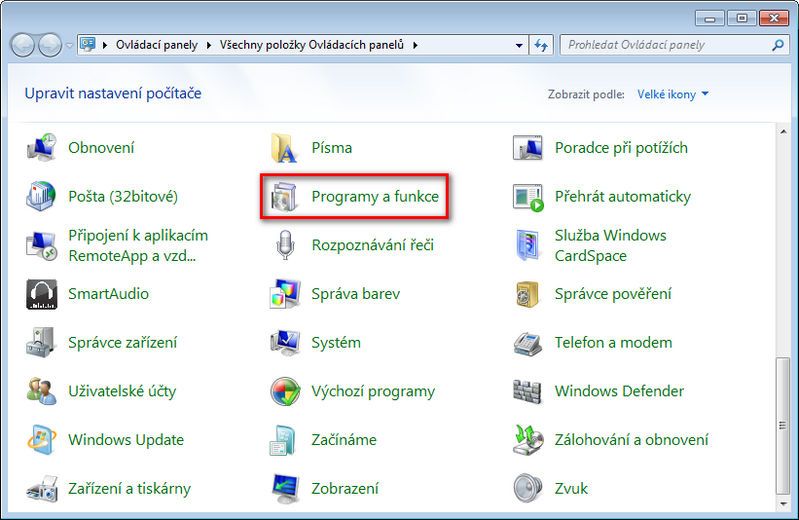Open the Telefon a modem icon
Image resolution: width=799 pixels, height=520 pixels.
527,343
